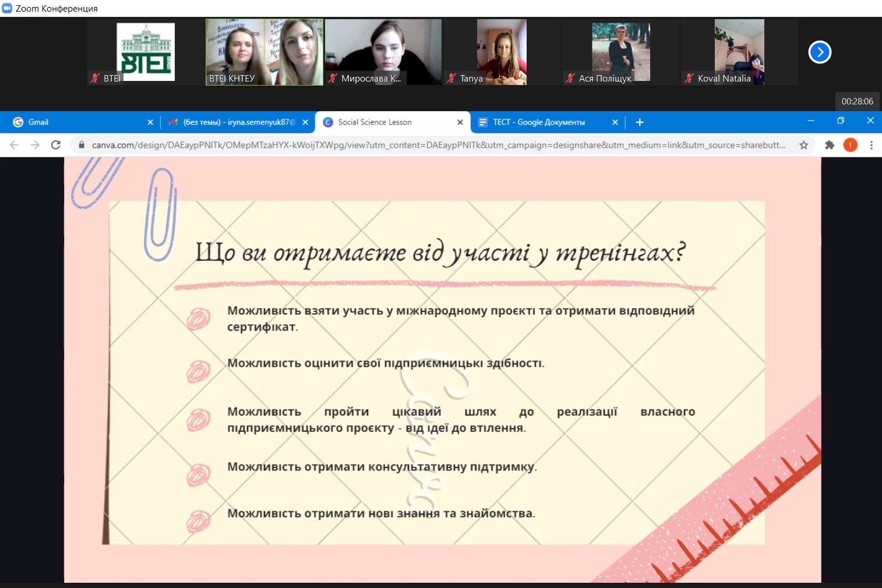Open a new browser tab
882x588 pixels.
pos(640,122)
